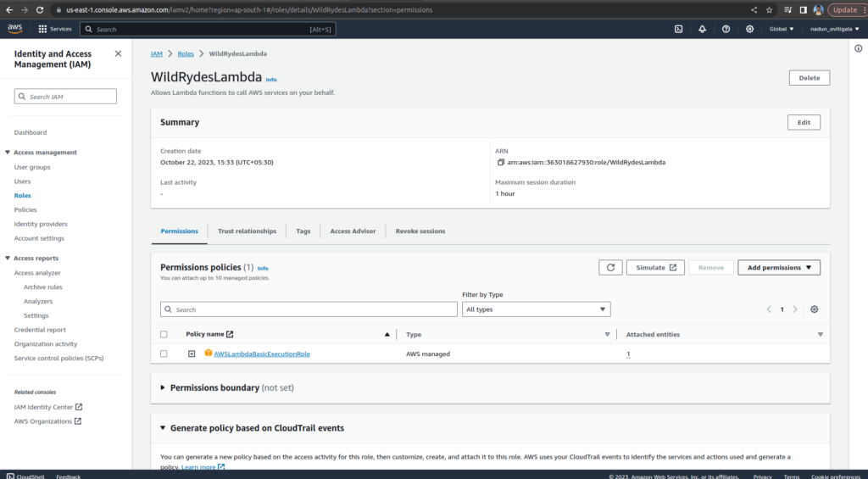Image resolution: width=868 pixels, height=479 pixels.
Task: Open the Filter by Type dropdown
Action: pos(536,309)
